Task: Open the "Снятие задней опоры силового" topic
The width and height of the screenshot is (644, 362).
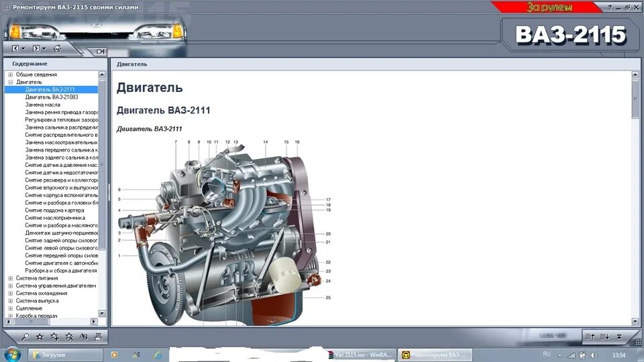Action: click(61, 241)
